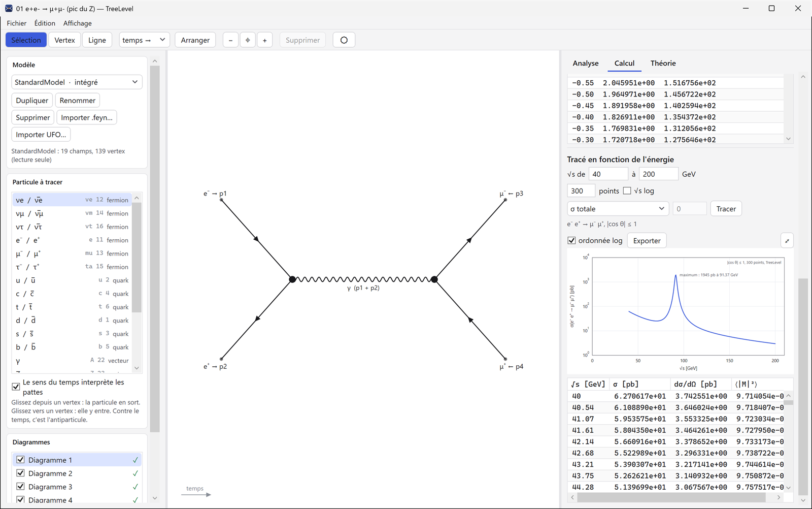Click the zoom out minus button
The width and height of the screenshot is (812, 509).
[230, 40]
